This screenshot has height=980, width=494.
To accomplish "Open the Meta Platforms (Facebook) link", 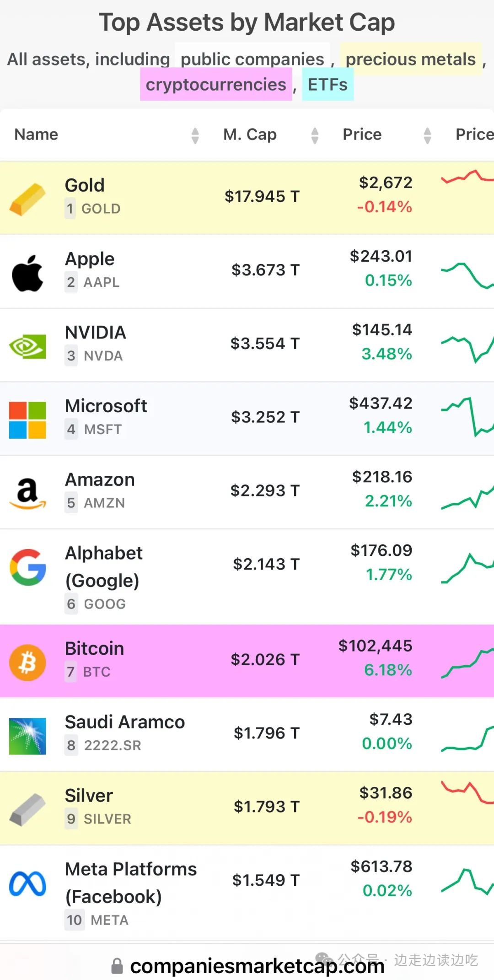I will coord(131,882).
